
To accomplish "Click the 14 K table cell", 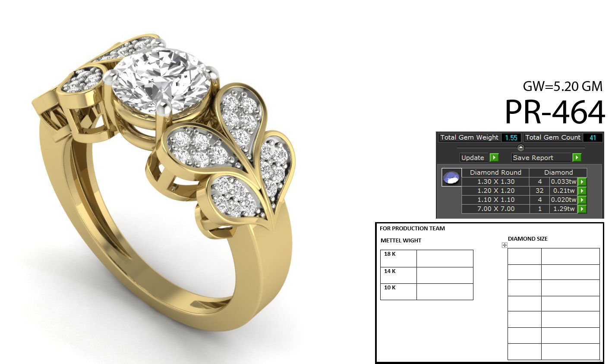I will (398, 275).
